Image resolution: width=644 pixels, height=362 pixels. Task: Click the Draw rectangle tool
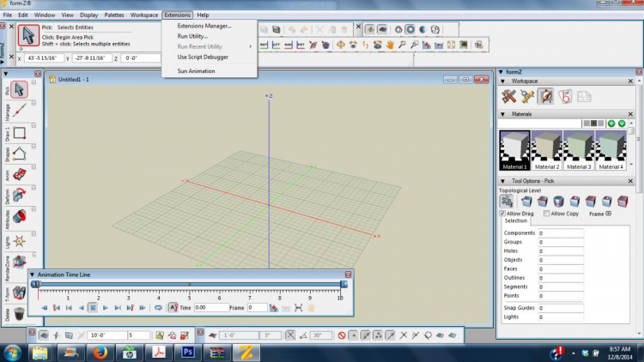pyautogui.click(x=19, y=133)
